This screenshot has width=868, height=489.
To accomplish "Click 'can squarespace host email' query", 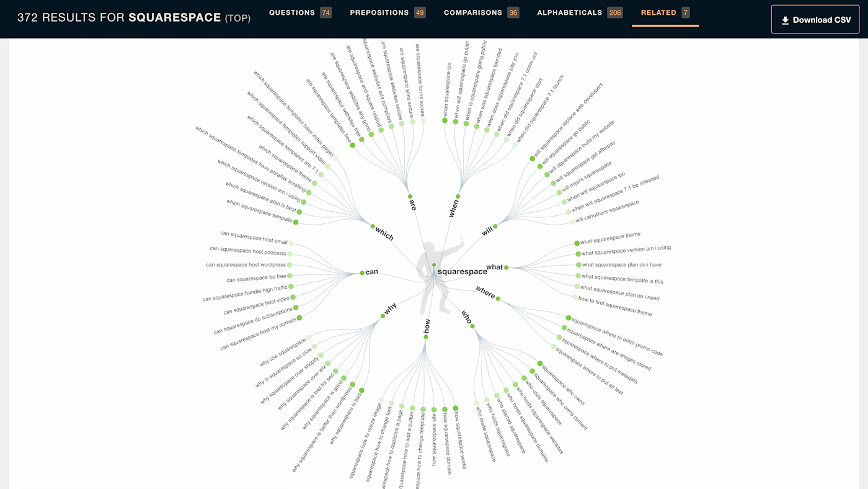I will tap(254, 237).
